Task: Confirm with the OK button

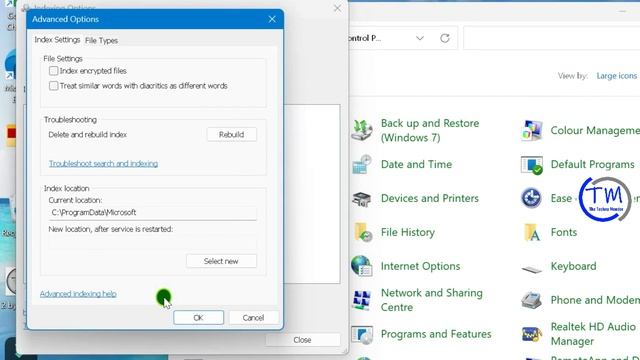Action: pyautogui.click(x=198, y=318)
